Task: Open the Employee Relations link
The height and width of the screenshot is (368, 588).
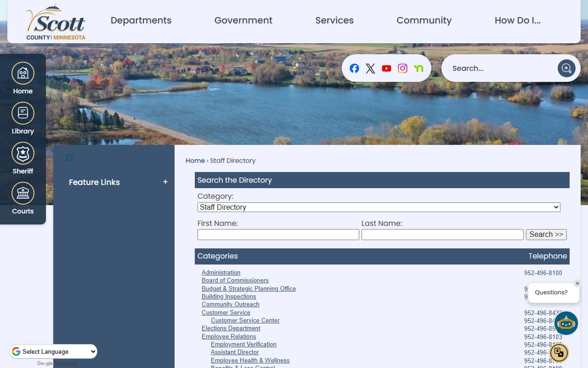Action: (x=229, y=337)
